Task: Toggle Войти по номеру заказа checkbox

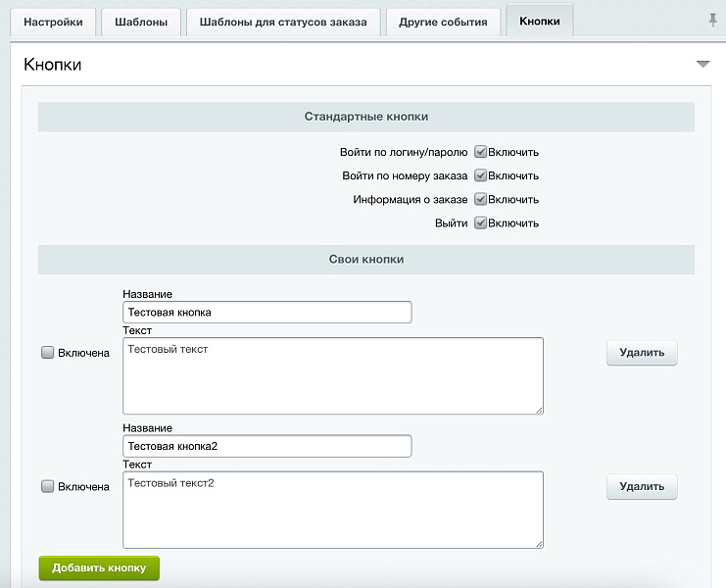Action: click(481, 175)
